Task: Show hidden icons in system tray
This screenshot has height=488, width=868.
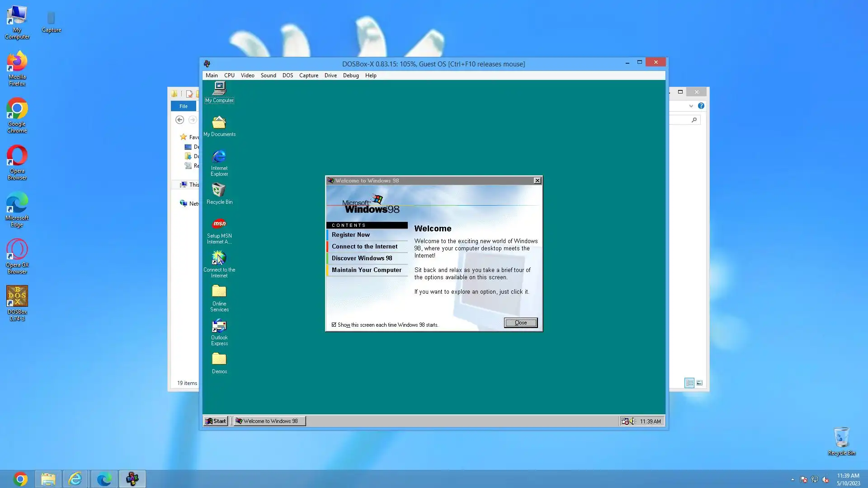Action: 793,479
